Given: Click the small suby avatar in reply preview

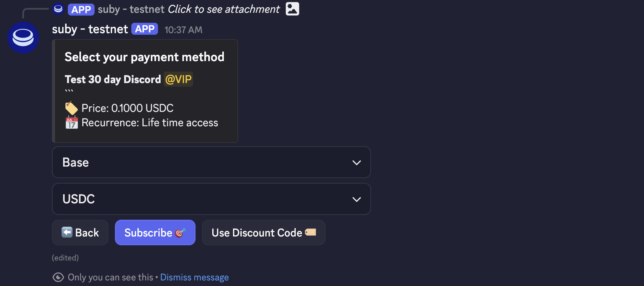Looking at the screenshot, I should (x=58, y=9).
